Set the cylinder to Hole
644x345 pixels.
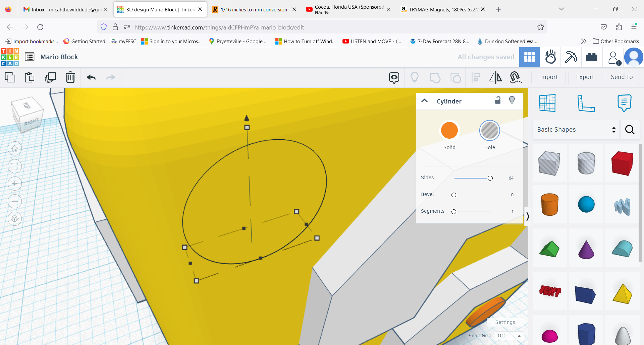pos(489,131)
